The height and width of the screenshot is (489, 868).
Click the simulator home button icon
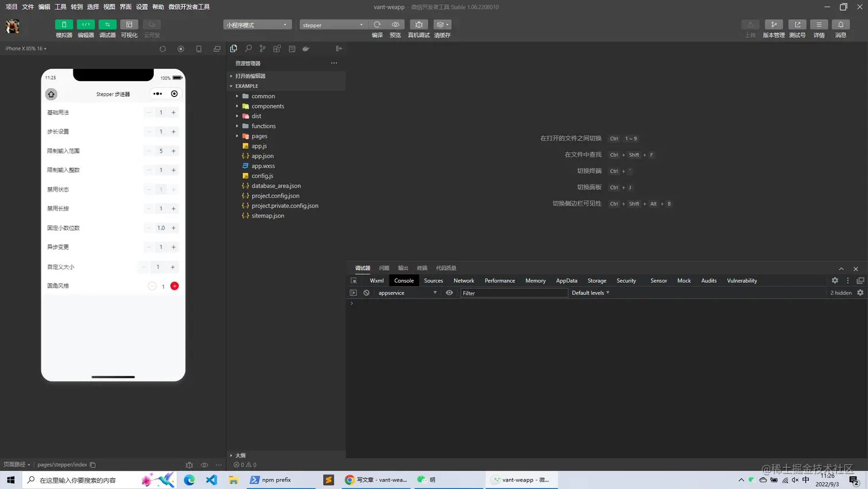51,94
